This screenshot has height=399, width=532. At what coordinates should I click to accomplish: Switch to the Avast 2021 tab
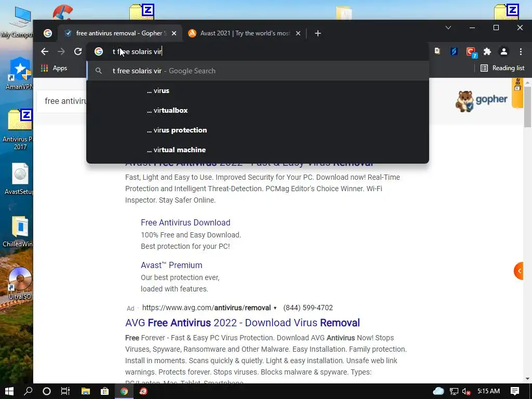tap(244, 33)
